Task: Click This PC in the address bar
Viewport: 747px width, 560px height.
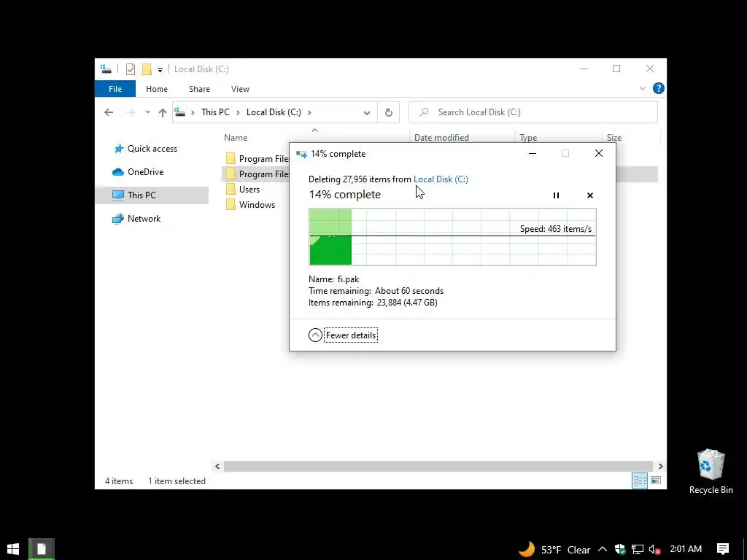Action: coord(215,112)
